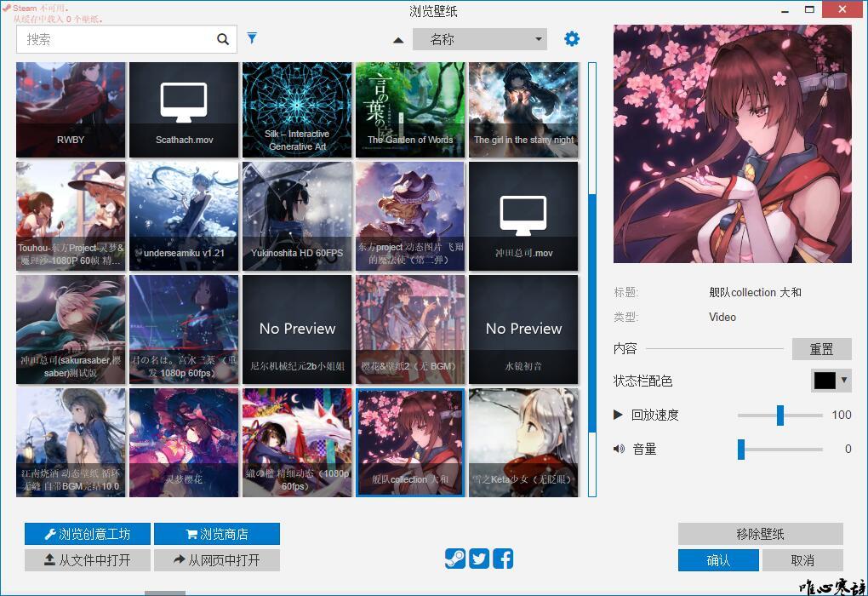Select the 君の名は。1080p 60fps wallpaper
868x596 pixels.
tap(184, 330)
